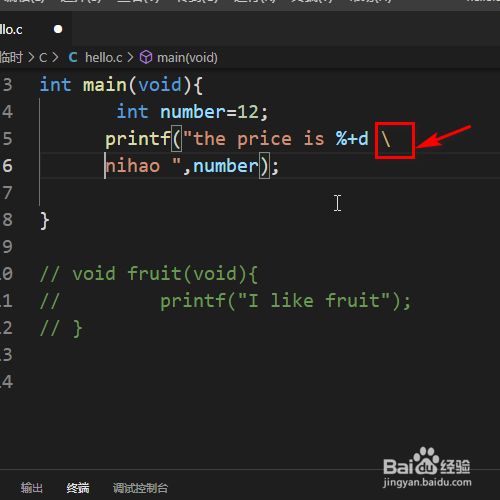500x500 pixels.
Task: Click the '%+d' format specifier
Action: coord(352,139)
